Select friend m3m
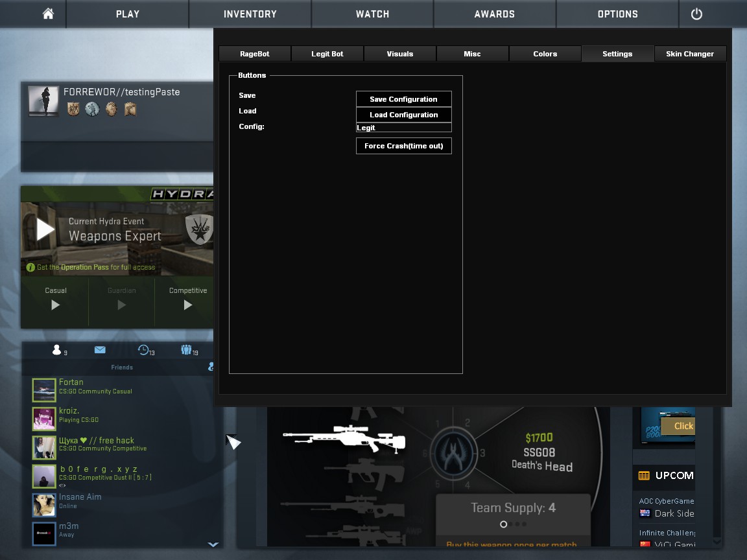Image resolution: width=747 pixels, height=560 pixels. 122,533
